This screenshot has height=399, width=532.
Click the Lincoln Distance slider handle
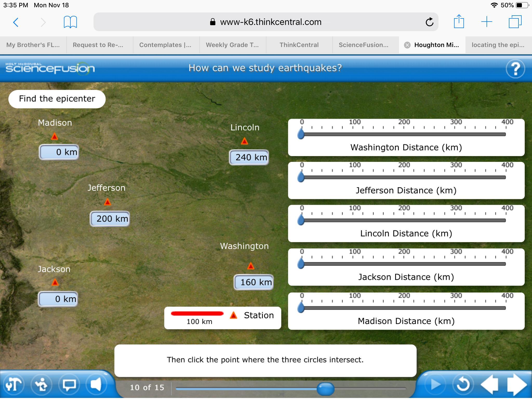[x=301, y=220]
